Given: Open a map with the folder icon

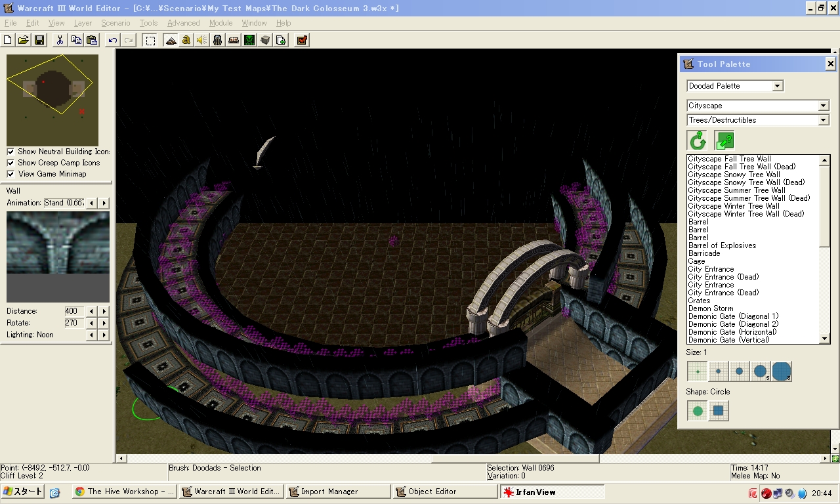Looking at the screenshot, I should click(24, 40).
